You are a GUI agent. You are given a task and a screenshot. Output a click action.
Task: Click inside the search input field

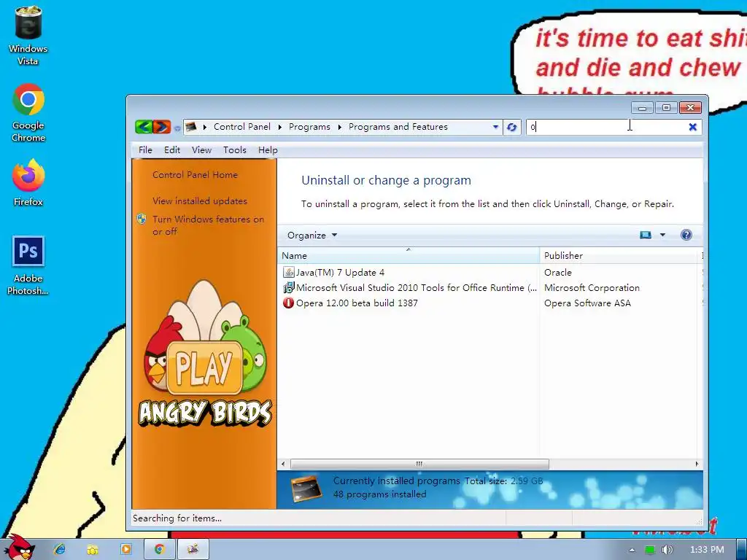pyautogui.click(x=606, y=127)
